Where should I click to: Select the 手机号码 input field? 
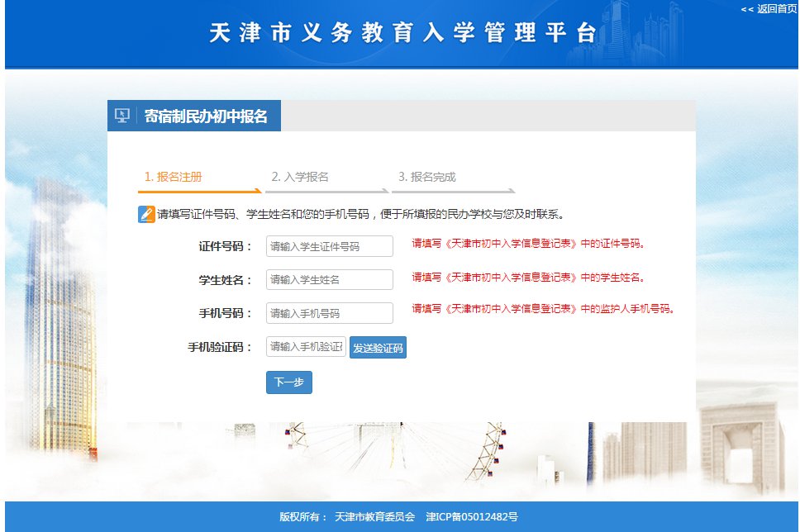(329, 314)
